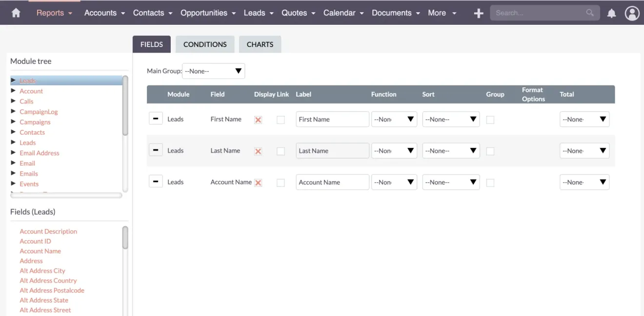
Task: Collapse the Account Name row with the minus icon
Action: 156,181
